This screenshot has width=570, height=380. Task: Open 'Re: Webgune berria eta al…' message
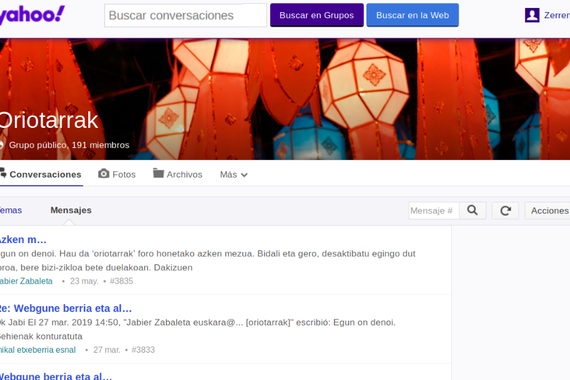(66, 308)
